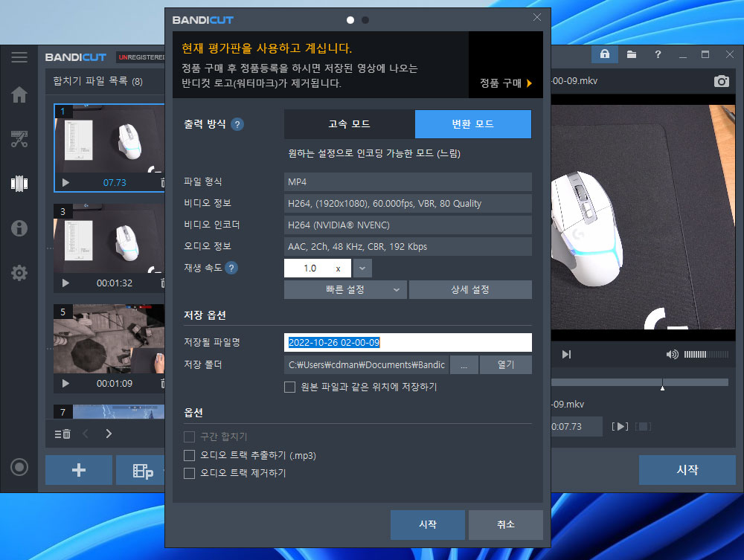Mute audio with the speaker icon
This screenshot has width=744, height=560.
pyautogui.click(x=672, y=354)
